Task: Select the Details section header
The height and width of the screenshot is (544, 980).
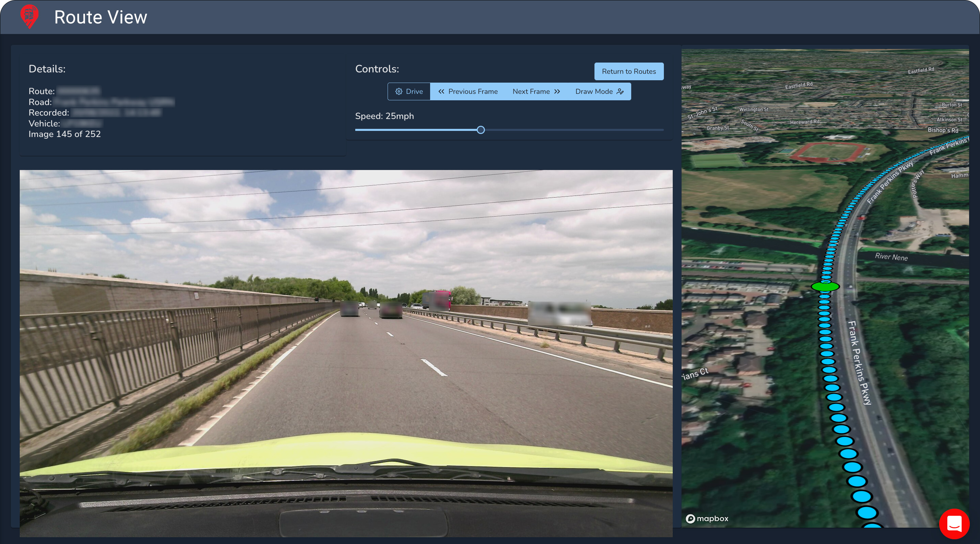Action: click(47, 69)
